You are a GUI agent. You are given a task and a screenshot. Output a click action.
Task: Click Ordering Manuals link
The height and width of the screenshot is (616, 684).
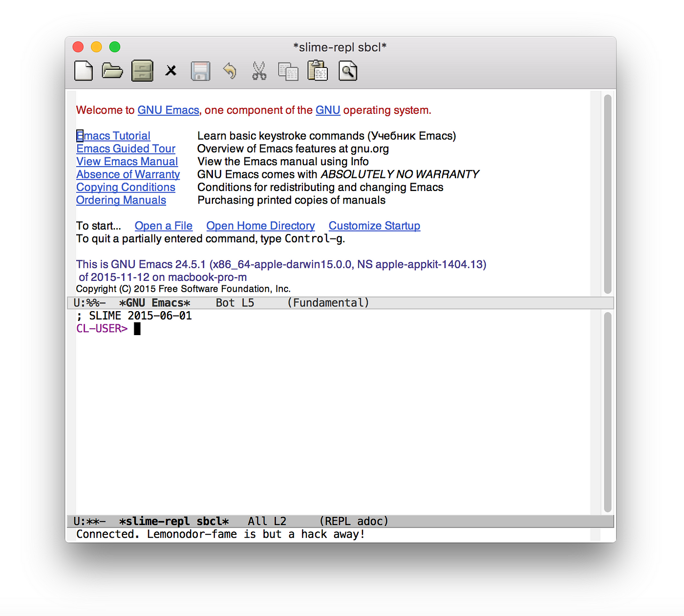click(x=121, y=200)
